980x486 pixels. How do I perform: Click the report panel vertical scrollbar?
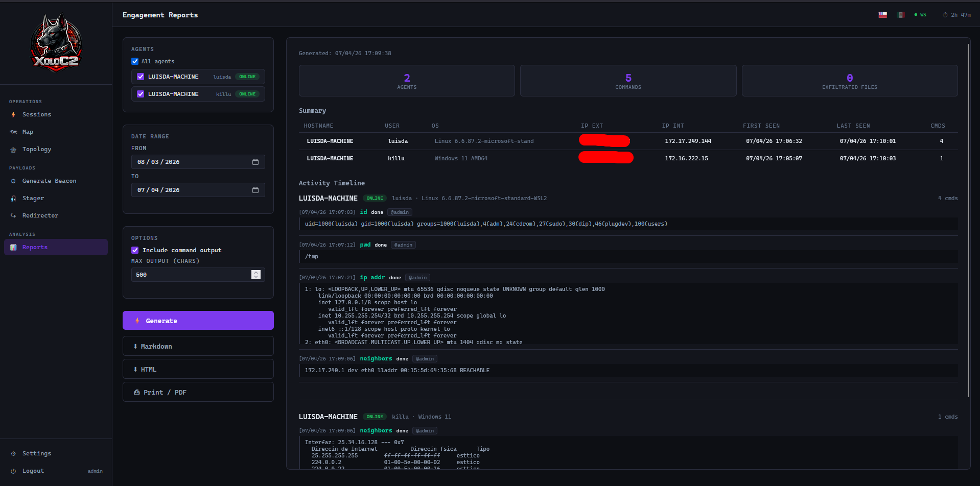[968, 220]
